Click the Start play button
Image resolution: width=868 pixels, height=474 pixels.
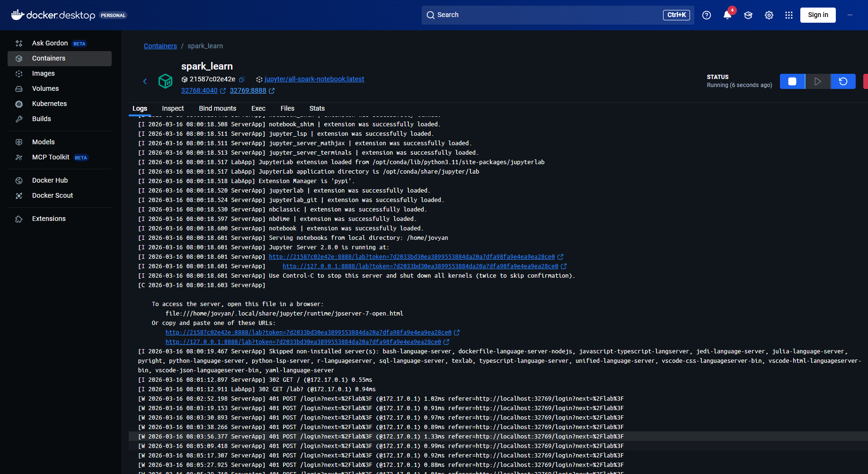point(818,81)
